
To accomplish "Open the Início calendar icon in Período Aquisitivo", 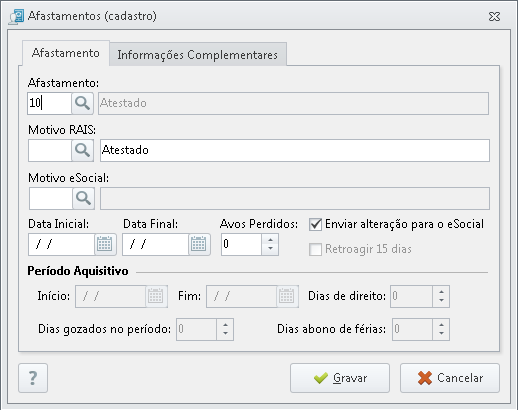I will click(x=156, y=296).
